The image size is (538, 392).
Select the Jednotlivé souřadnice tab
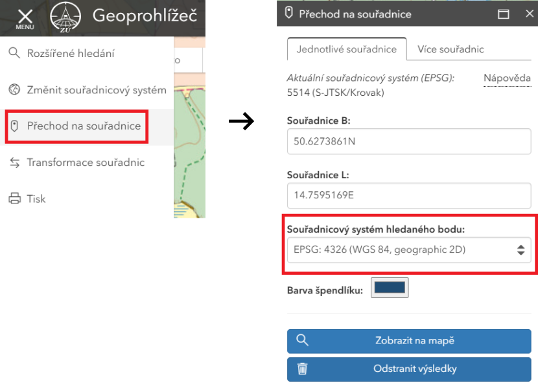pyautogui.click(x=346, y=49)
